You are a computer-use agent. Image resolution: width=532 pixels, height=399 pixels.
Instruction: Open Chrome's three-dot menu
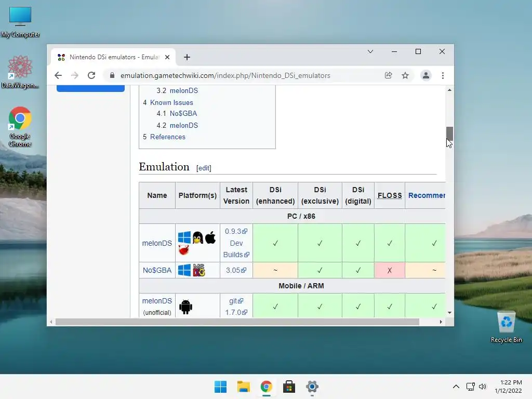tap(443, 75)
